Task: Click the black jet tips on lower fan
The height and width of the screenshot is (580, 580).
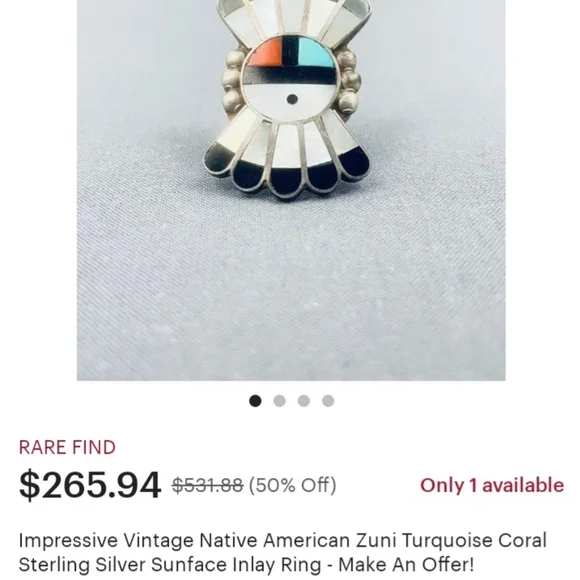Action: (287, 174)
